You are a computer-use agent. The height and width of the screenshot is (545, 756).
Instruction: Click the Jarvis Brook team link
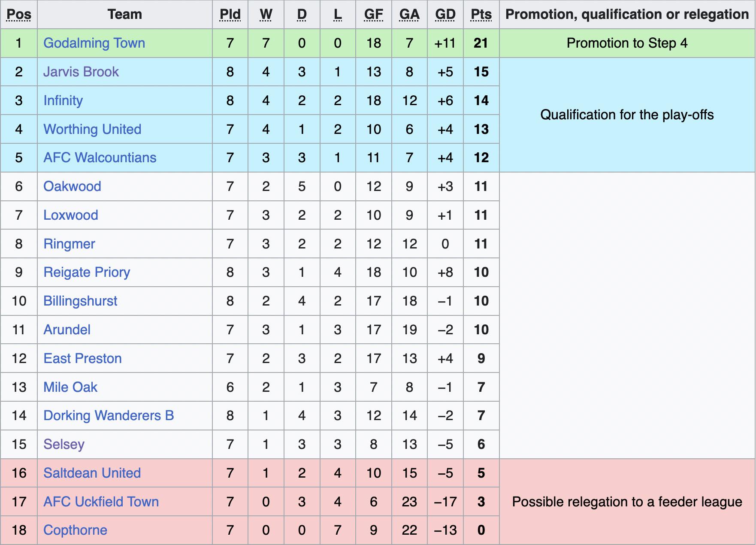(x=81, y=72)
